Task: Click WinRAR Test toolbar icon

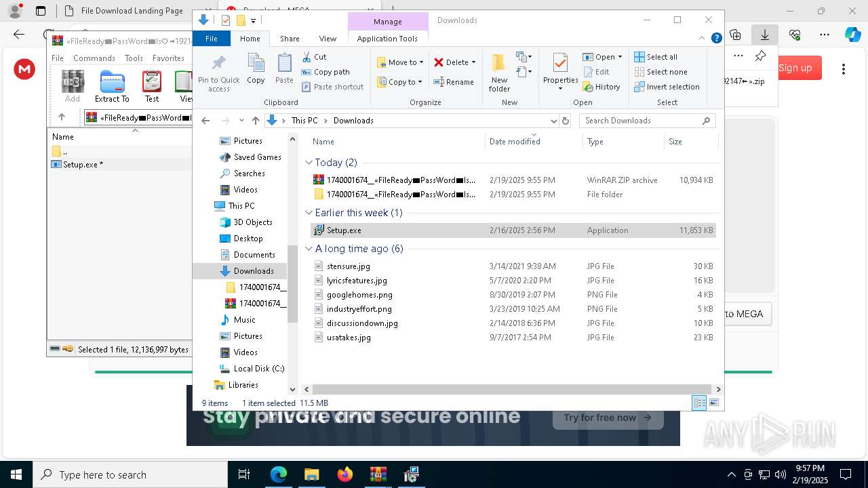Action: (x=152, y=86)
